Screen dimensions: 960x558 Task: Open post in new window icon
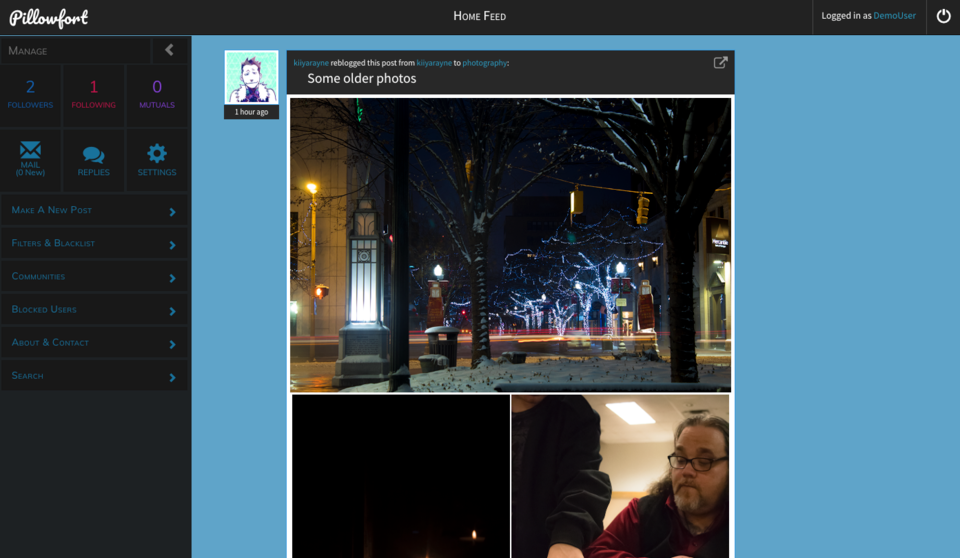(720, 63)
